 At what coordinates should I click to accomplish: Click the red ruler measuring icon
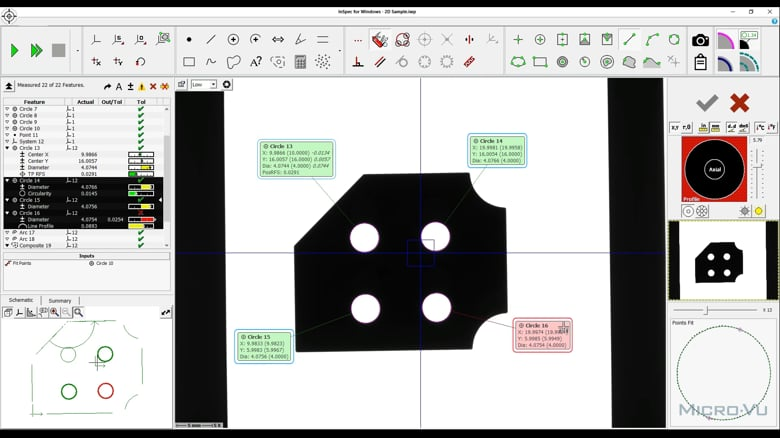[469, 62]
